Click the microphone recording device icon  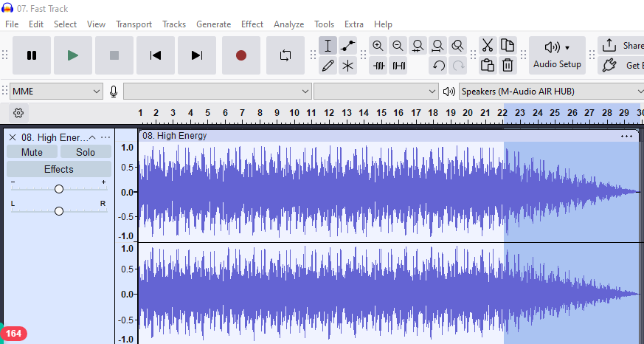[x=114, y=92]
